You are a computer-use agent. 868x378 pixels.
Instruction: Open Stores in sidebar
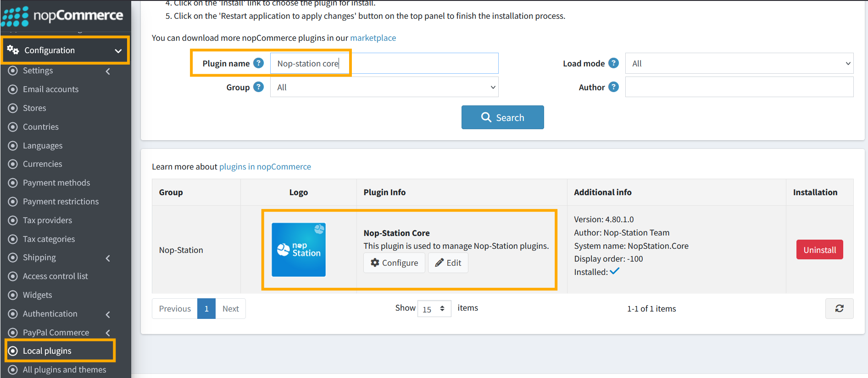click(34, 108)
